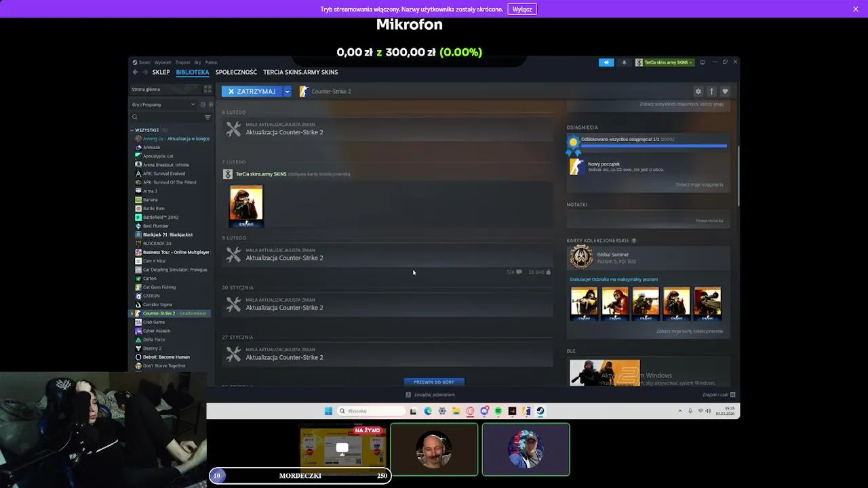Open game settings gear for Counter-Strike 2

coord(698,91)
